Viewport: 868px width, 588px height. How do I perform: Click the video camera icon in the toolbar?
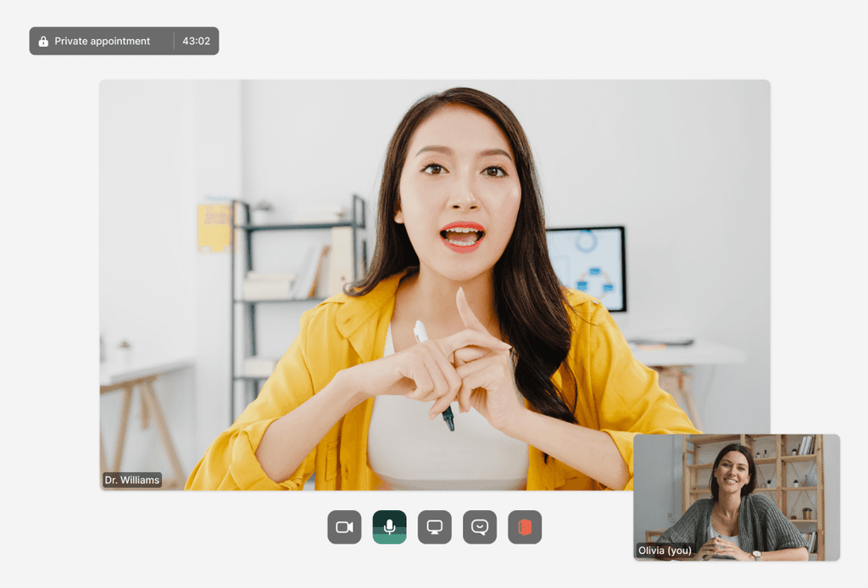(344, 527)
